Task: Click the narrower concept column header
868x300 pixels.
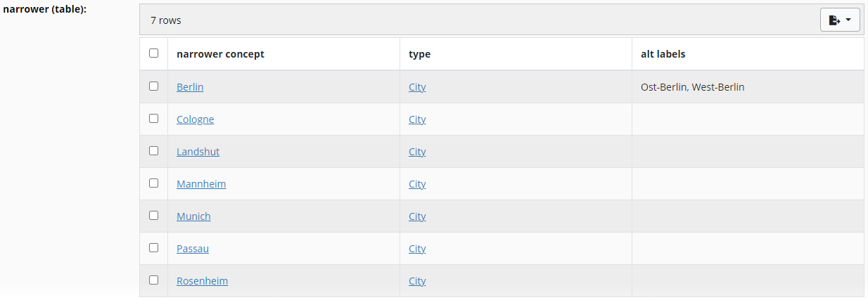Action: pyautogui.click(x=220, y=54)
